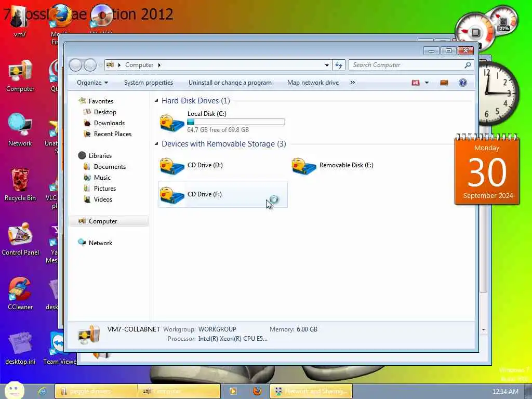This screenshot has width=532, height=399.
Task: Click the search magnifier icon
Action: click(468, 65)
